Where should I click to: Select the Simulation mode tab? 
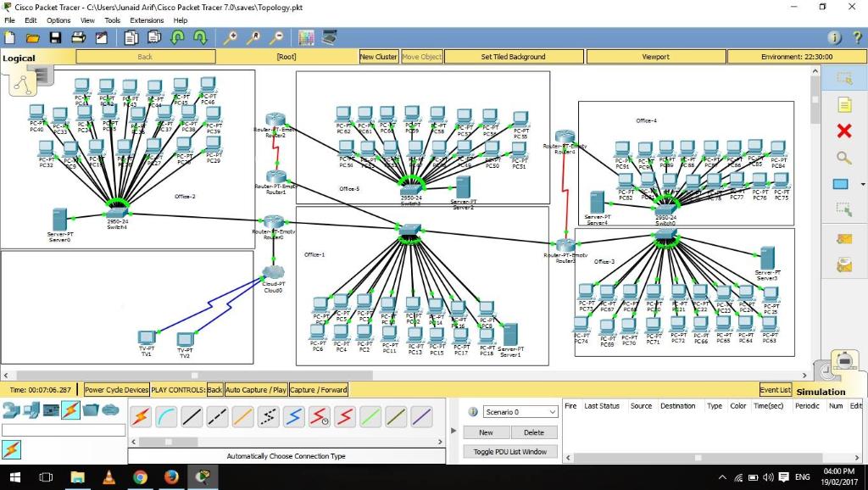click(821, 392)
